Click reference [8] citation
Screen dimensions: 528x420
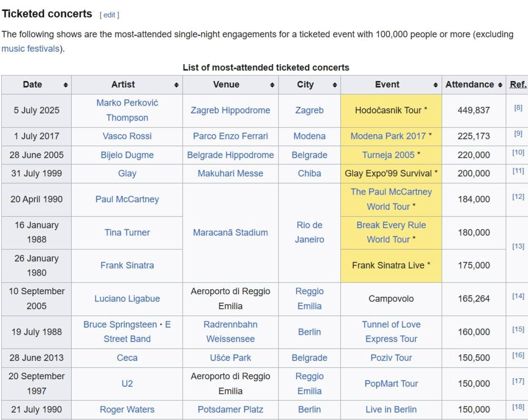click(x=518, y=108)
